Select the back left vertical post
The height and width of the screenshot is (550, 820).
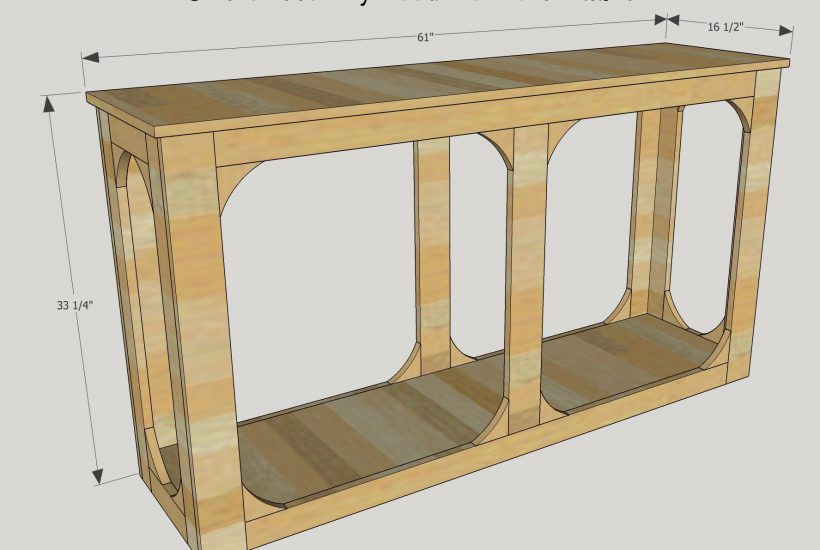point(433,250)
